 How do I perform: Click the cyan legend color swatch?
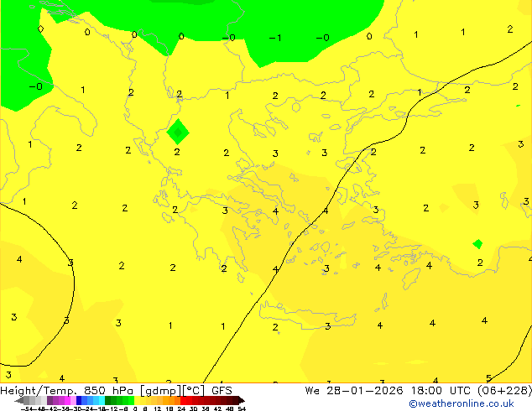102,401
